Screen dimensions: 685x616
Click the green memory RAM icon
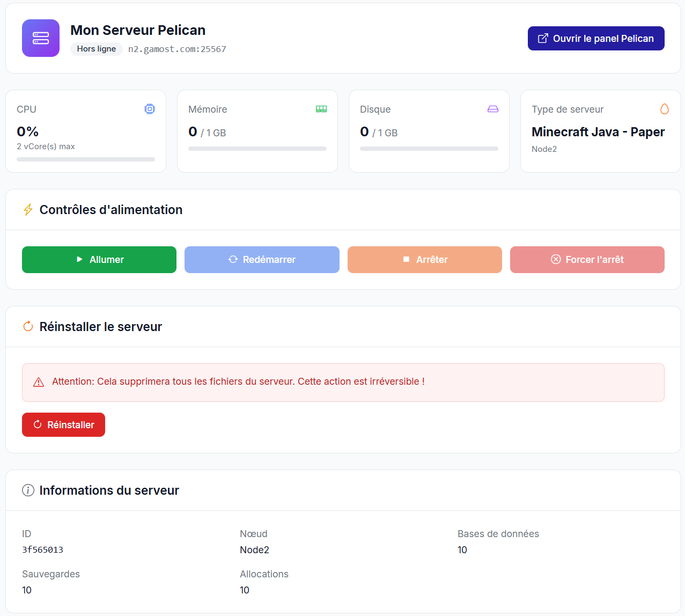[x=321, y=109]
